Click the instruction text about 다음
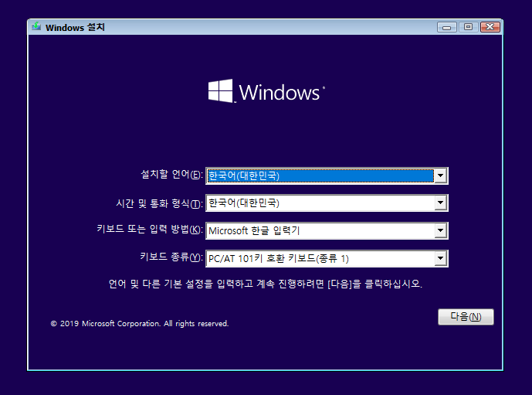Image resolution: width=532 pixels, height=395 pixels. [x=266, y=284]
